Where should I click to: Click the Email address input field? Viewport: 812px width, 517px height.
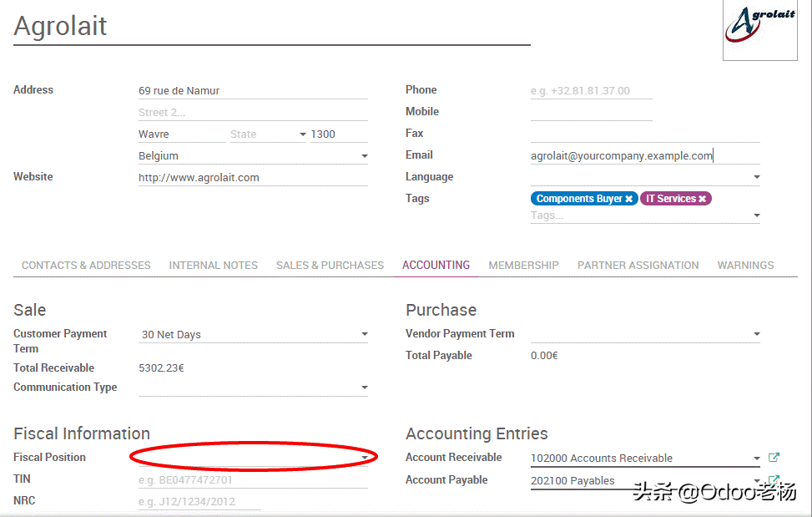(x=644, y=155)
